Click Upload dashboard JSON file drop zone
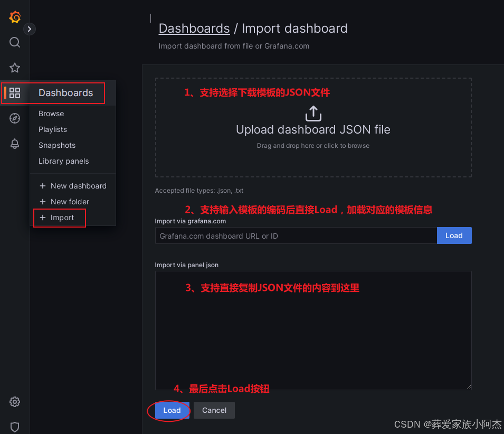504x434 pixels. [x=313, y=127]
